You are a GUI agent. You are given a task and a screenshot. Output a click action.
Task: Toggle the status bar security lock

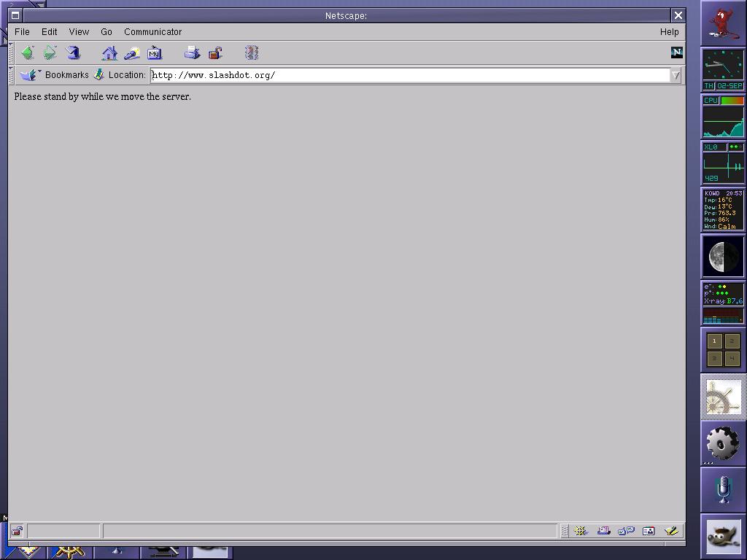tap(17, 531)
